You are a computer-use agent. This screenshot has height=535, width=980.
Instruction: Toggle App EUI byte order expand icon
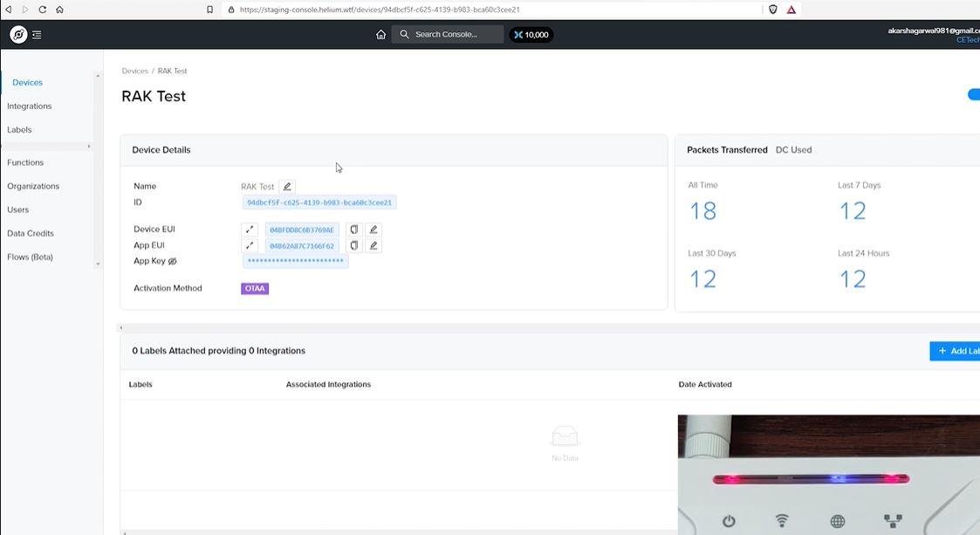[x=250, y=245]
